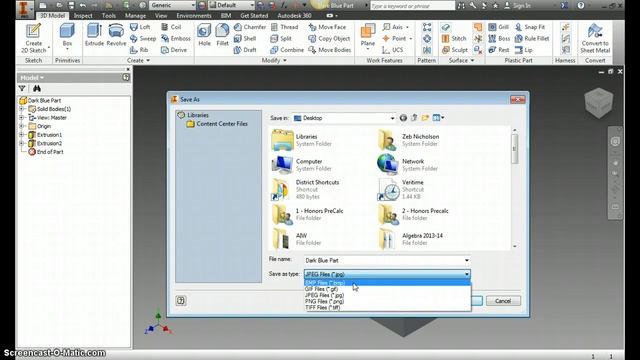Use the Split tool
640x360 pixels.
click(x=281, y=38)
